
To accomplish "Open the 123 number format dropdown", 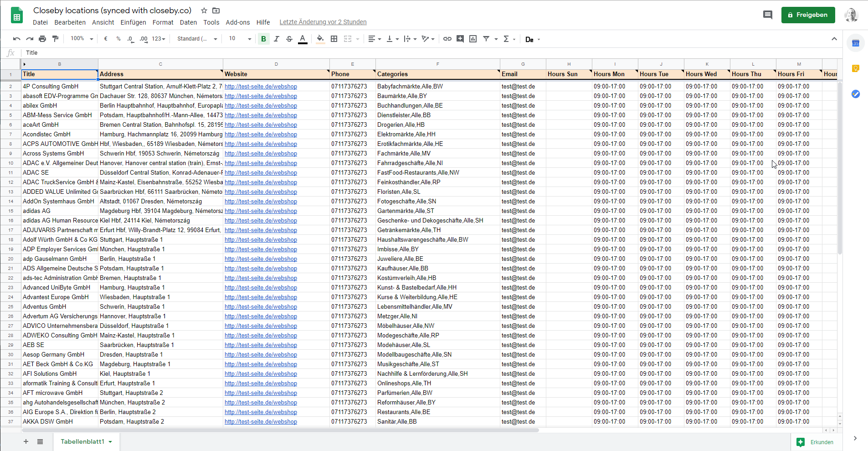I will pos(159,39).
